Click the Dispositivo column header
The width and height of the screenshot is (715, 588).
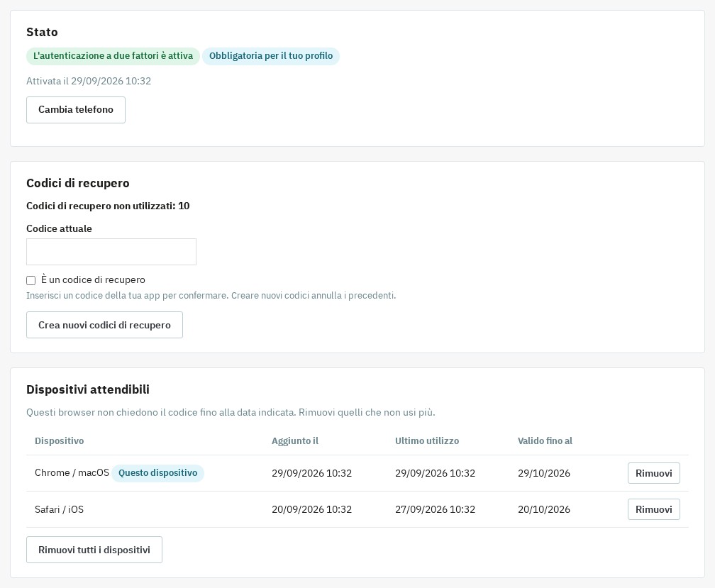point(60,440)
